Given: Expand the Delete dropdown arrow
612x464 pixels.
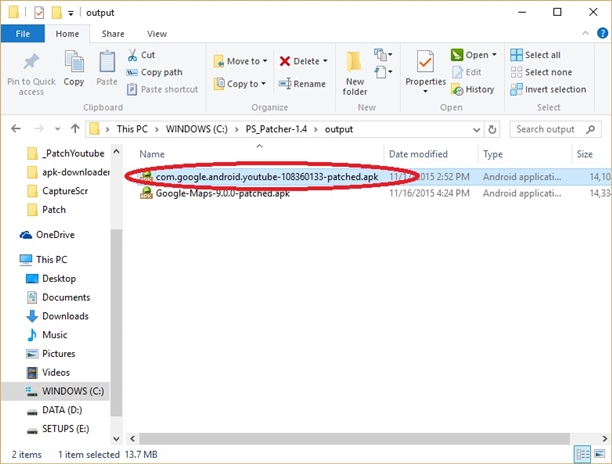Looking at the screenshot, I should [325, 61].
